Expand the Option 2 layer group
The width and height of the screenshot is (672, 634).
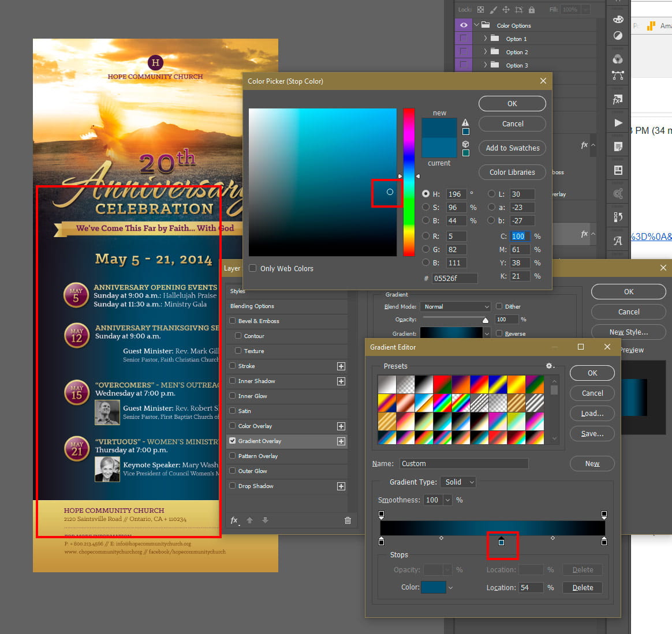[x=485, y=52]
